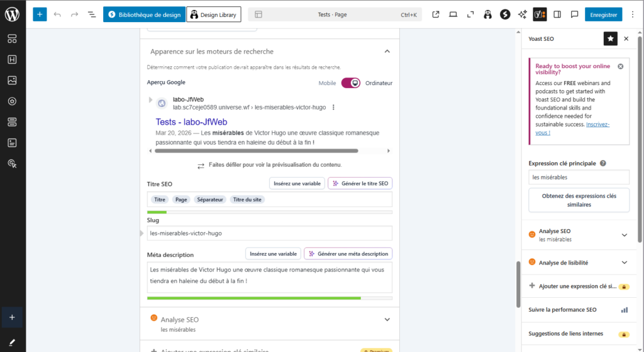Open the Tests · Page command palette bar
This screenshot has height=352, width=644.
tap(335, 14)
